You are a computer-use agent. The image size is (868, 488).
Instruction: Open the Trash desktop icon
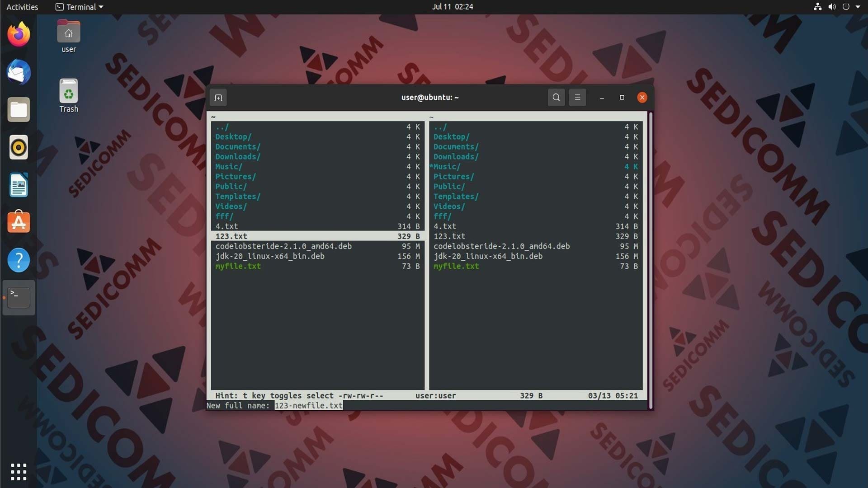[x=69, y=96]
